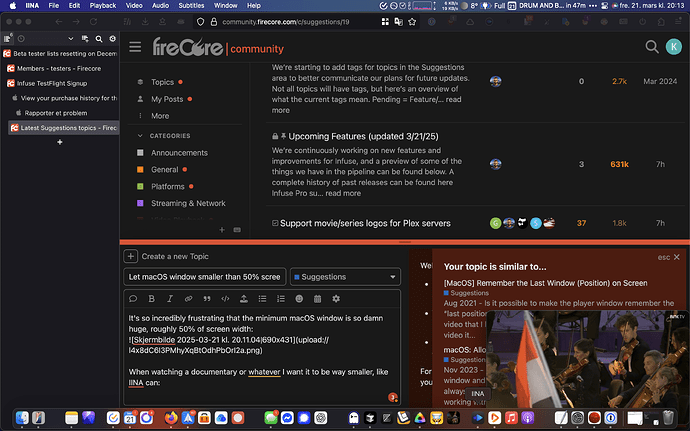Click the topic title input field
This screenshot has width=690, height=431.
[205, 277]
